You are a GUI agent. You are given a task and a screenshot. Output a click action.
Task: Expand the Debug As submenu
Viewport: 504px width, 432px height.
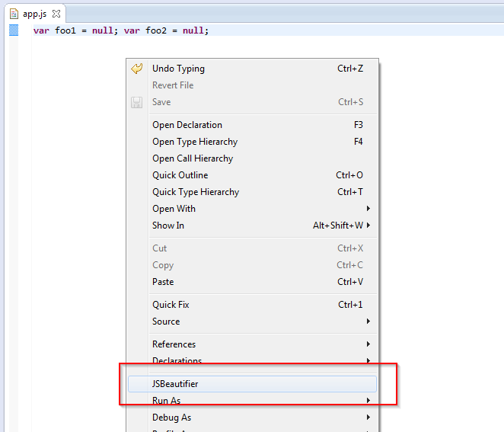[x=252, y=418]
